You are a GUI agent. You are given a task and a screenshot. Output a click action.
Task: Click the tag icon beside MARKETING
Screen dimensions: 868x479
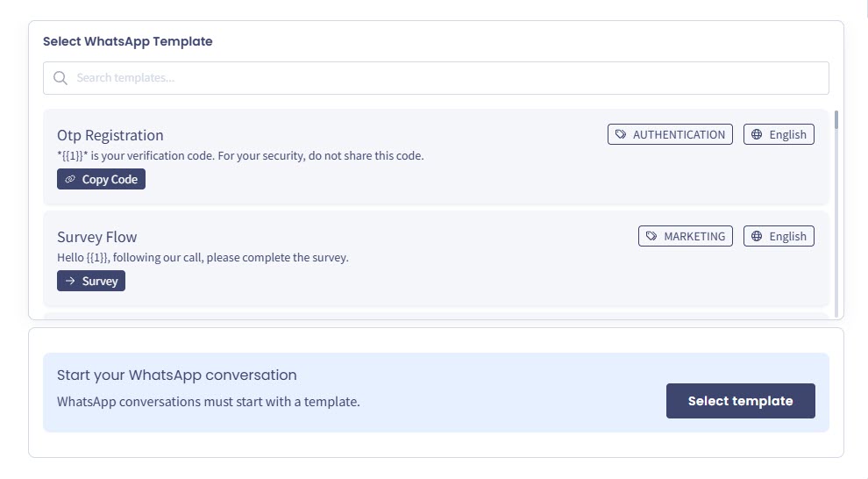pos(651,237)
